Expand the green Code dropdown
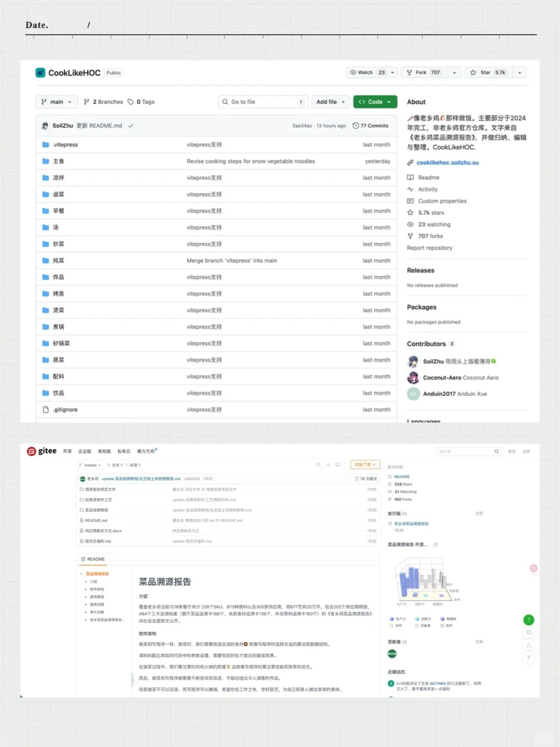Image resolution: width=560 pixels, height=747 pixels. [x=374, y=102]
